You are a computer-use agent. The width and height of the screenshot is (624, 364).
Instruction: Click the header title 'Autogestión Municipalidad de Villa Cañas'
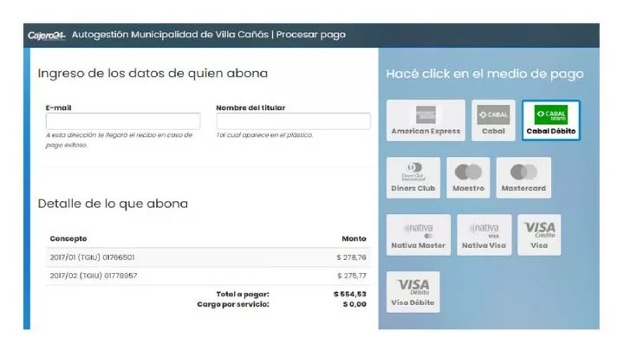[171, 35]
